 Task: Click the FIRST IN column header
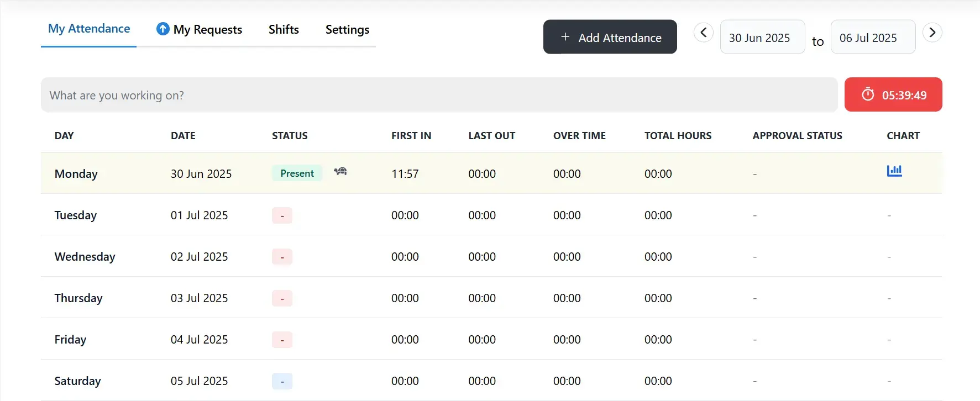coord(411,136)
